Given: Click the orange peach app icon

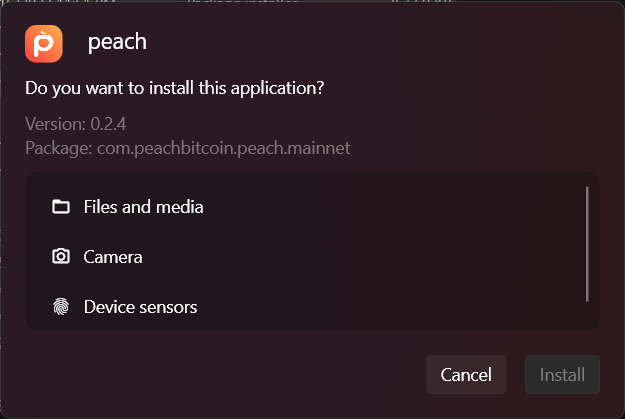Looking at the screenshot, I should [44, 43].
